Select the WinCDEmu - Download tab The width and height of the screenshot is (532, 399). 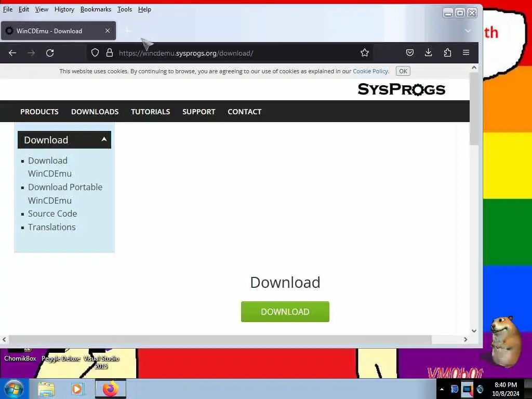coord(58,31)
